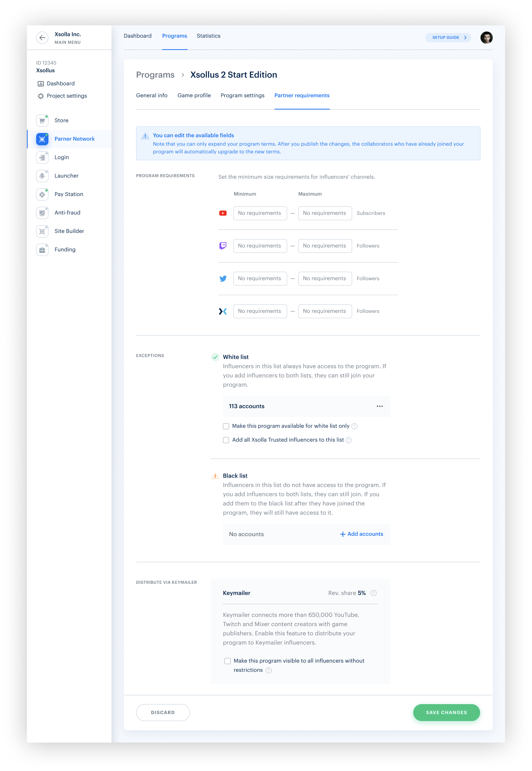Click the '113 accounts' white list text
The image size is (532, 771).
pyautogui.click(x=247, y=406)
